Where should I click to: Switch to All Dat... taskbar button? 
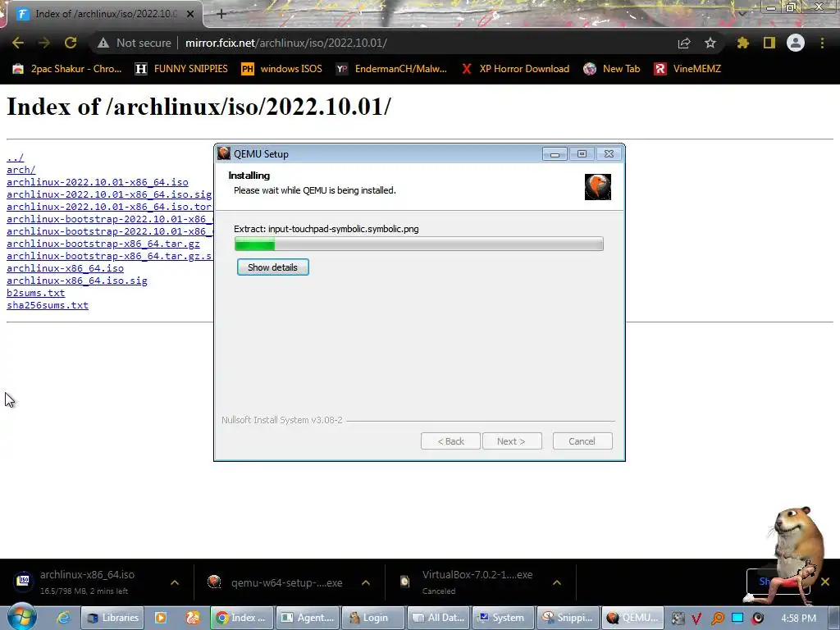click(438, 618)
